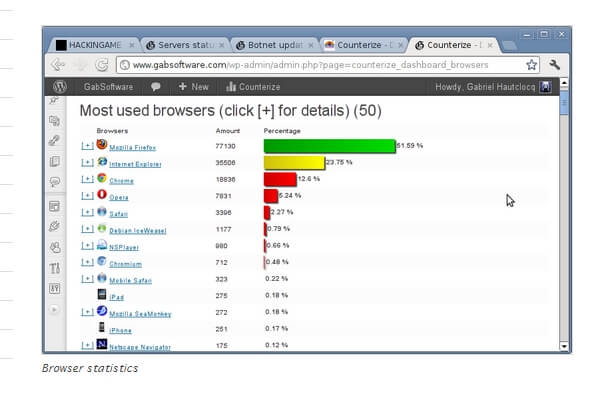Click the iPad device icon
The image size is (600, 400).
tap(102, 294)
